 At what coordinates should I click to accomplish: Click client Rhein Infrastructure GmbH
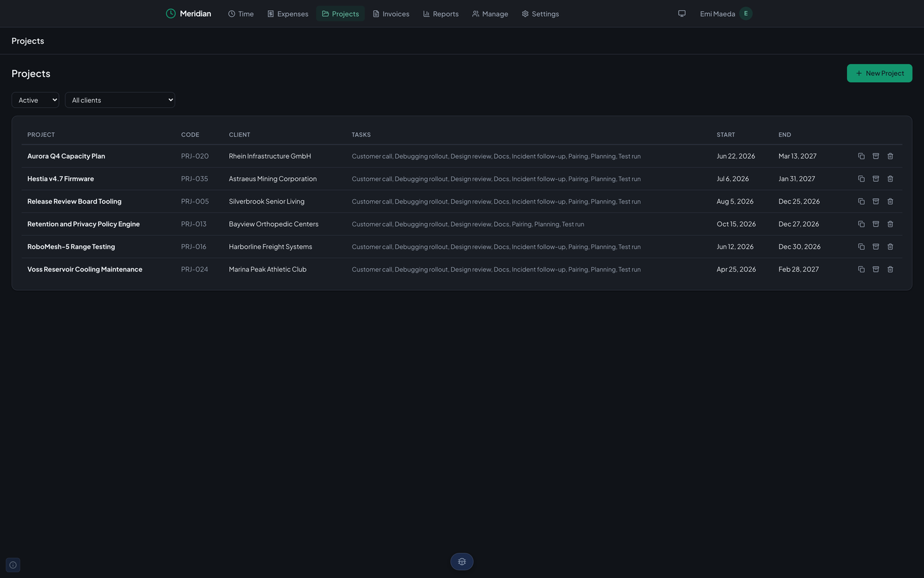coord(270,156)
